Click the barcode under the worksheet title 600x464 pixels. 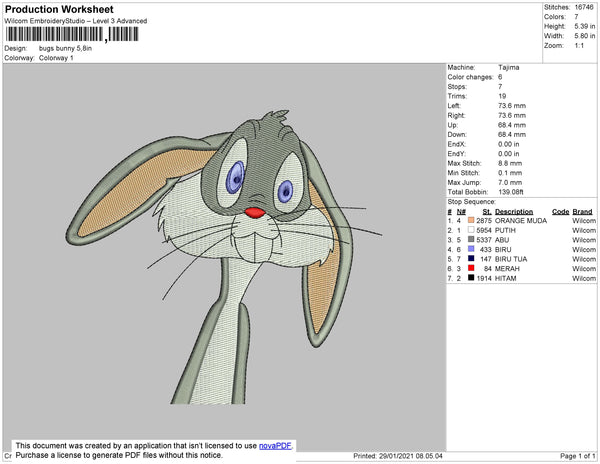(72, 34)
